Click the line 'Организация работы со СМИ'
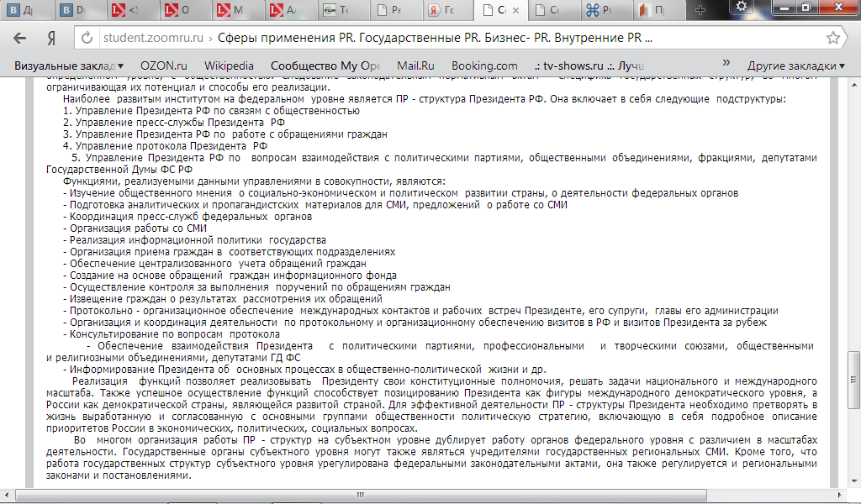861x504 pixels. 135,228
